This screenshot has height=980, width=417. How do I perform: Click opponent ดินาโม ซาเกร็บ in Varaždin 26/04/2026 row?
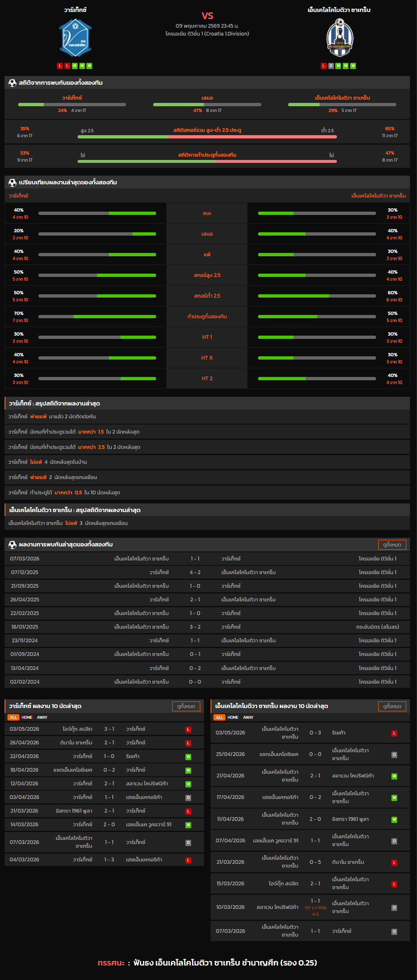[76, 743]
